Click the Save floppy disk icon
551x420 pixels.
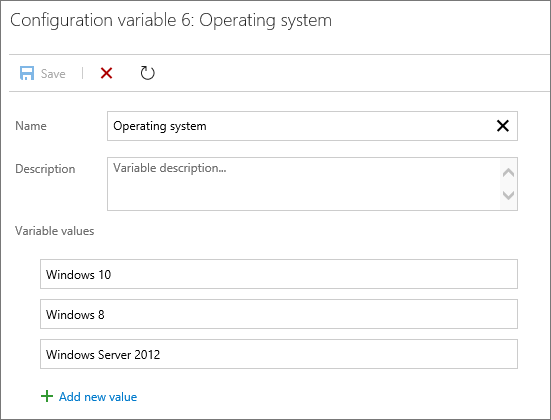coord(27,73)
